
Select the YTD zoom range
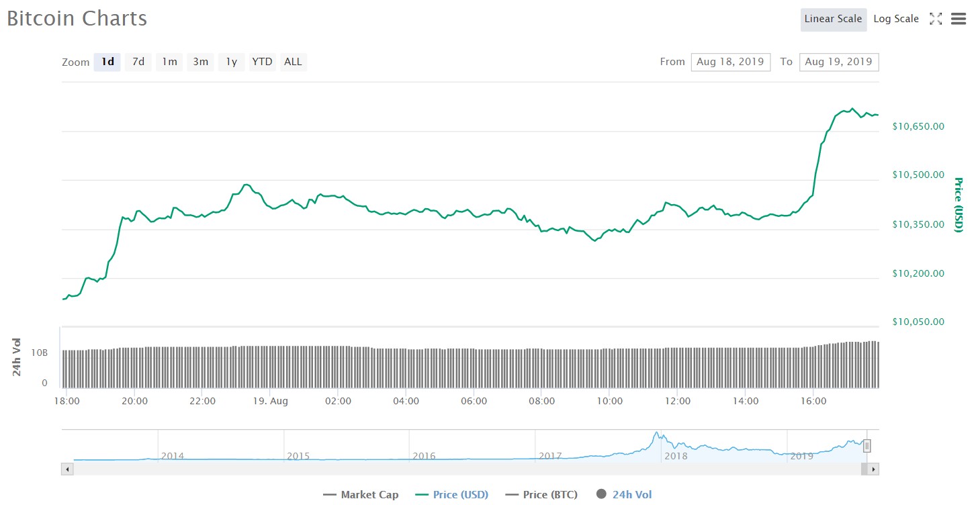coord(262,62)
